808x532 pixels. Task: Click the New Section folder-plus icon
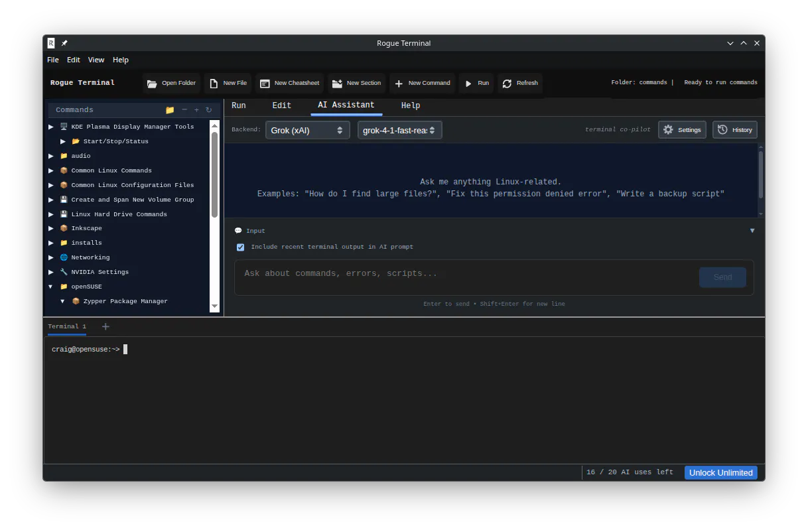(x=337, y=84)
